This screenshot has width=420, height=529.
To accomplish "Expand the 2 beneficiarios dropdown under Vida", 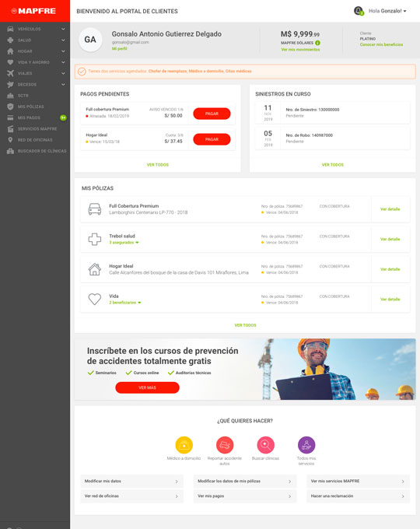I will point(124,303).
